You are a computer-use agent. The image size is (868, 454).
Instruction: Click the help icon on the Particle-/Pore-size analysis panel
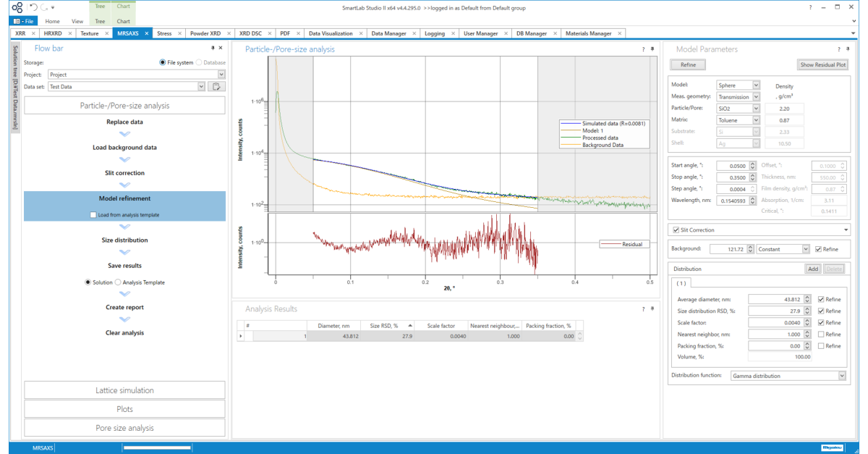[x=642, y=49]
